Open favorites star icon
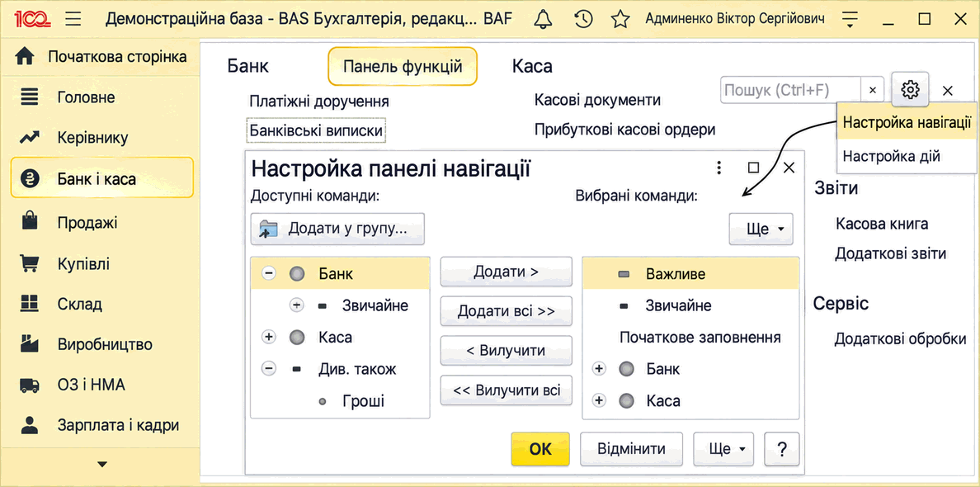Viewport: 980px width, 487px height. (x=620, y=19)
